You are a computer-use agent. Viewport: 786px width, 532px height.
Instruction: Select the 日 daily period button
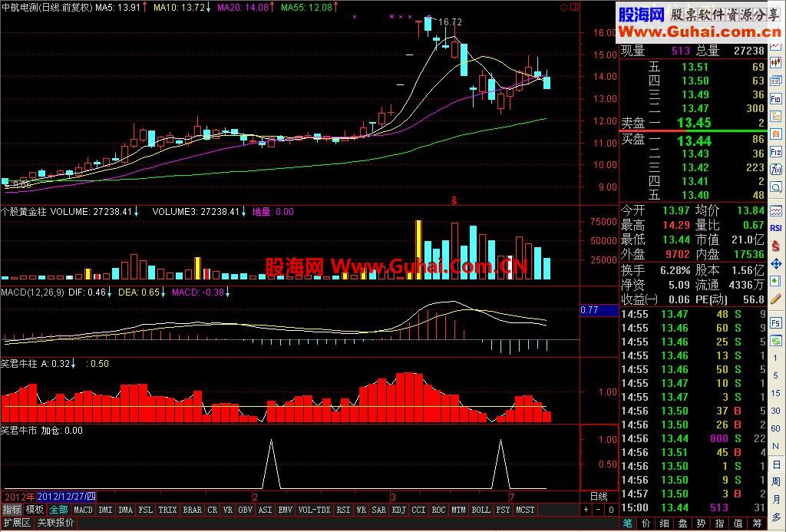coord(776,464)
